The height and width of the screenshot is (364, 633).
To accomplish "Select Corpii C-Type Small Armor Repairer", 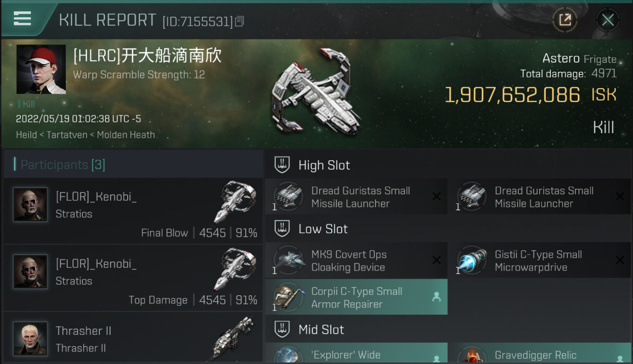I will point(356,297).
